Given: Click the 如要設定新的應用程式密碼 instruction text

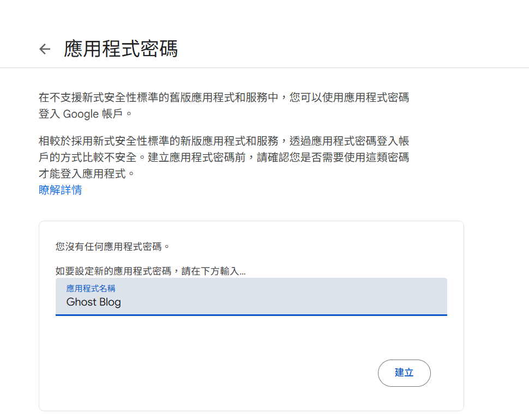Looking at the screenshot, I should (151, 271).
